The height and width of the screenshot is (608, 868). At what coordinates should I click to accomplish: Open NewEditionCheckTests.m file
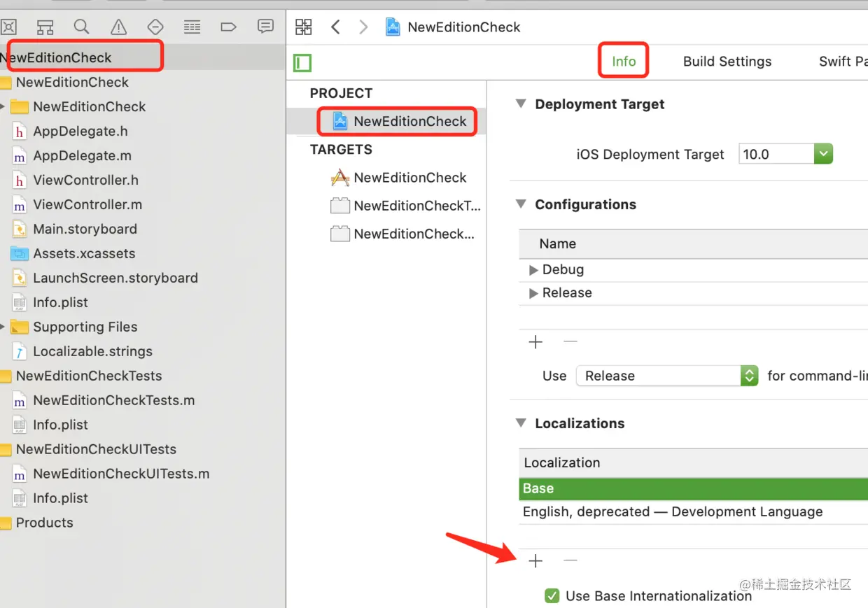tap(113, 400)
